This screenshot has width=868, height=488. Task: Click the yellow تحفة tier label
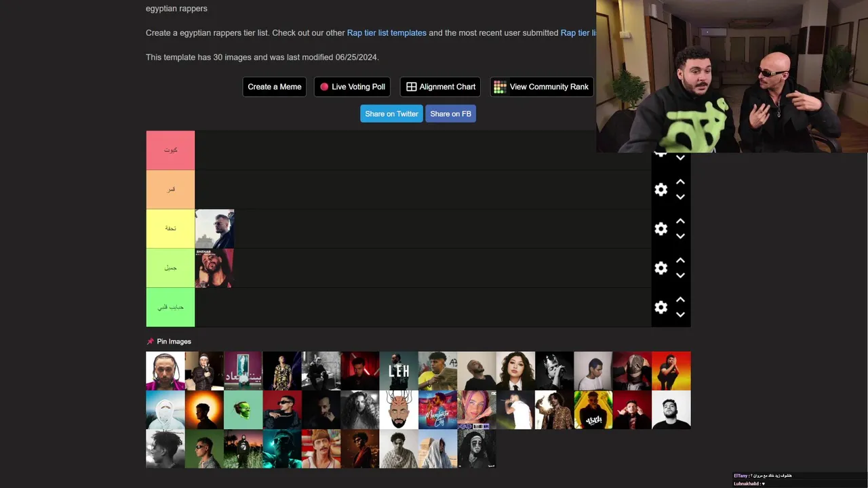[170, 229]
